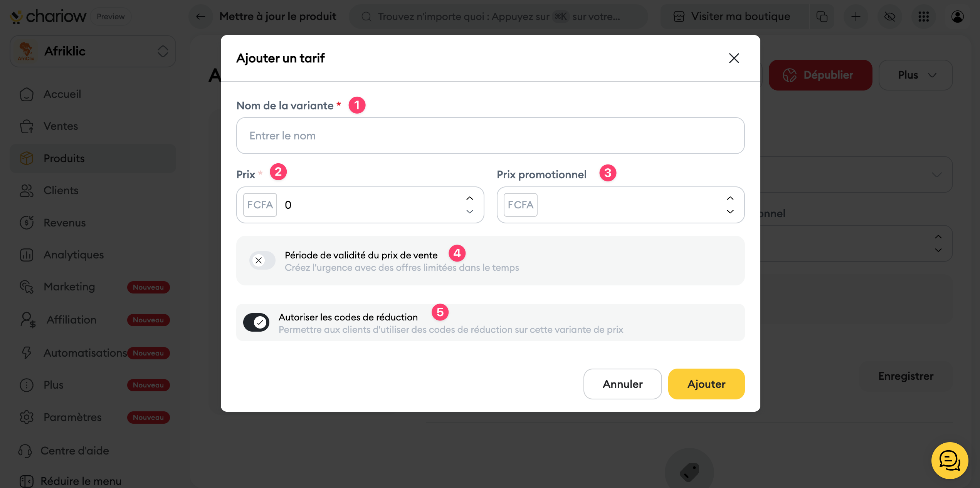980x488 pixels.
Task: Open the Plus dropdown next to Dépublier
Action: tap(916, 75)
